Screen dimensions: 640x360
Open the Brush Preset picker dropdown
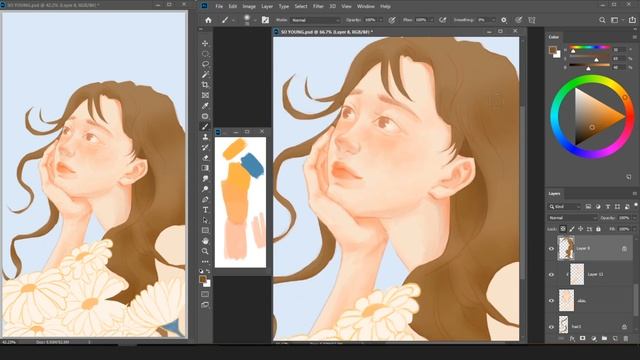click(x=255, y=20)
